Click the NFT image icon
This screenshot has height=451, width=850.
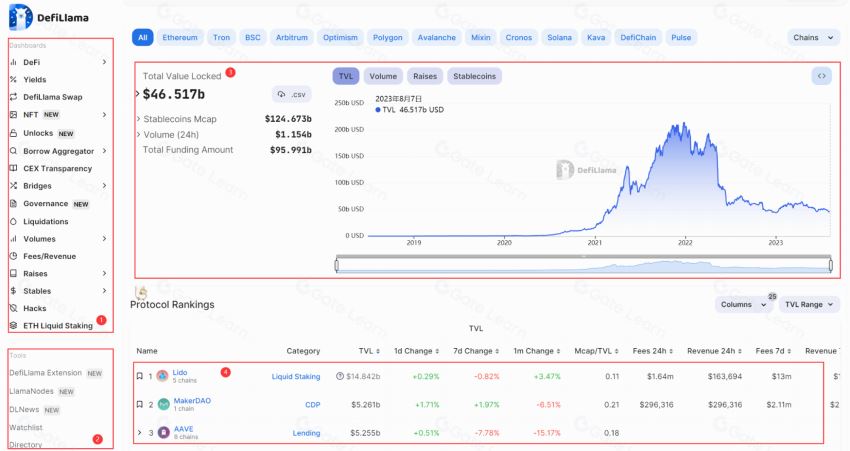[13, 115]
